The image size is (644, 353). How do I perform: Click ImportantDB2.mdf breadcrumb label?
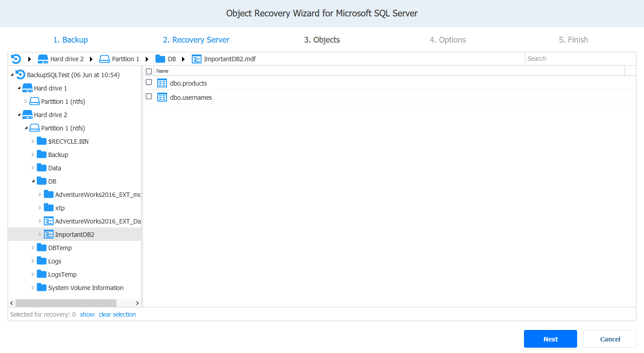pos(230,59)
